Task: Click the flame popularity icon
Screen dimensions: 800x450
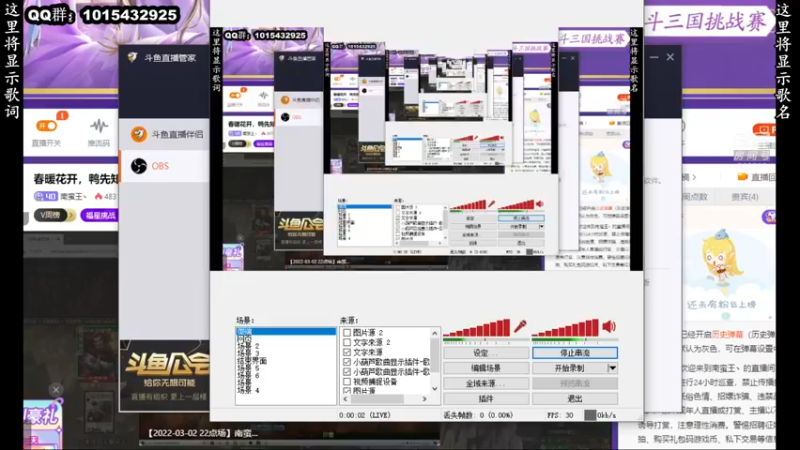Action: [x=98, y=196]
